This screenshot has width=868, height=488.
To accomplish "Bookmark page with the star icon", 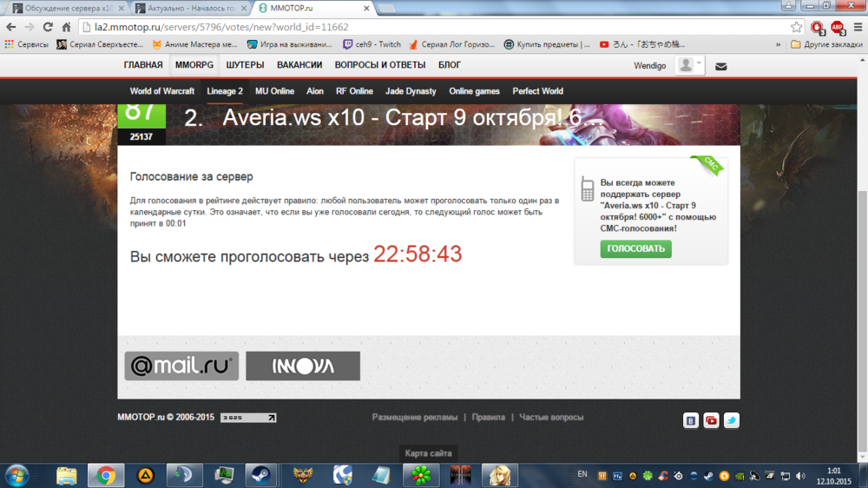I will click(796, 27).
